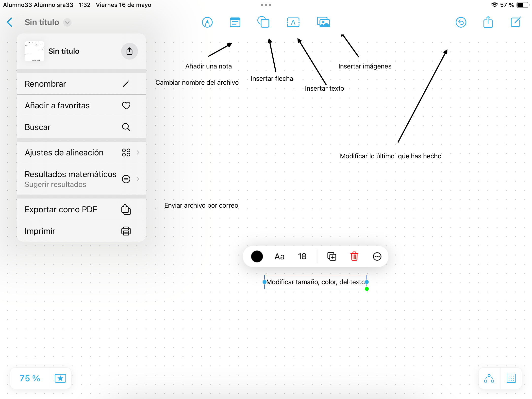The width and height of the screenshot is (532, 399).
Task: Open the 75 % zoom level button
Action: click(30, 378)
